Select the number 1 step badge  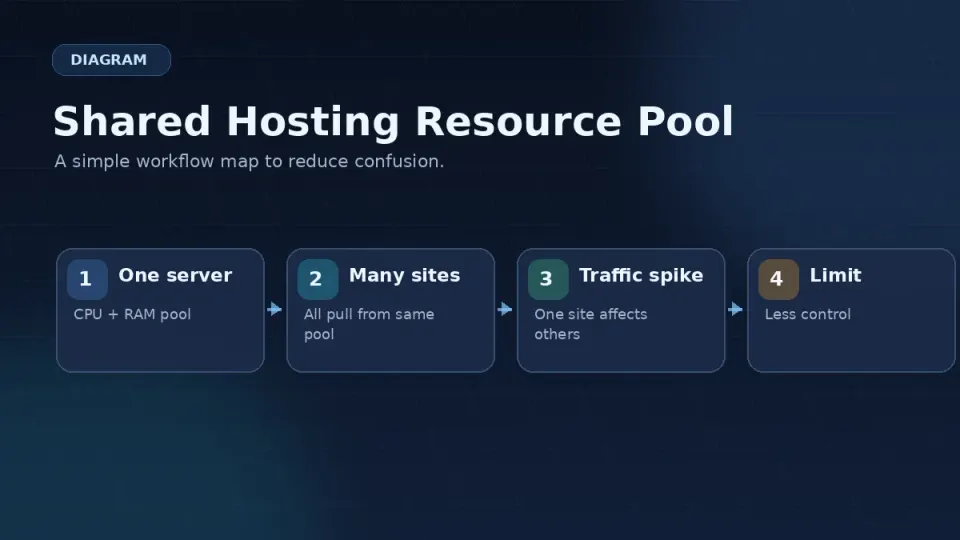click(87, 279)
